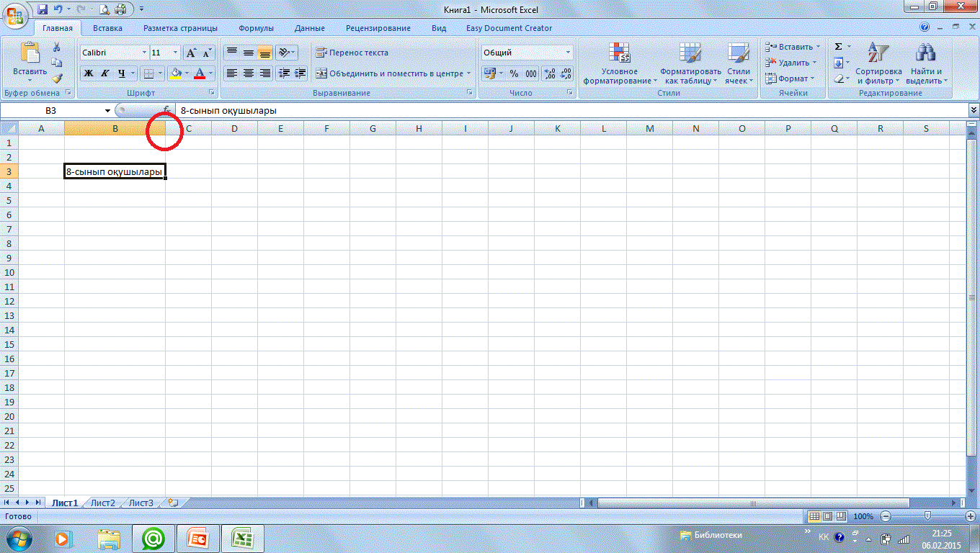980x553 pixels.
Task: Open Сортировка и фильтр options
Action: coord(878,63)
